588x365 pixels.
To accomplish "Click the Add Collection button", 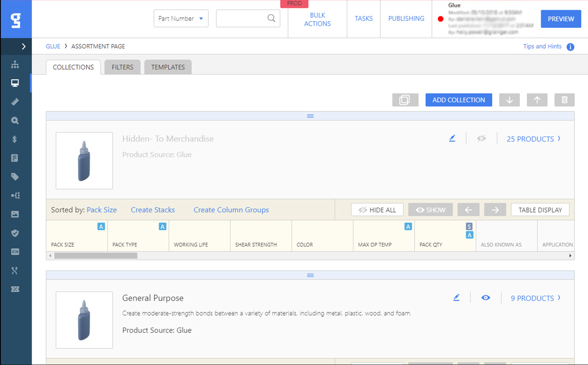I will [458, 100].
